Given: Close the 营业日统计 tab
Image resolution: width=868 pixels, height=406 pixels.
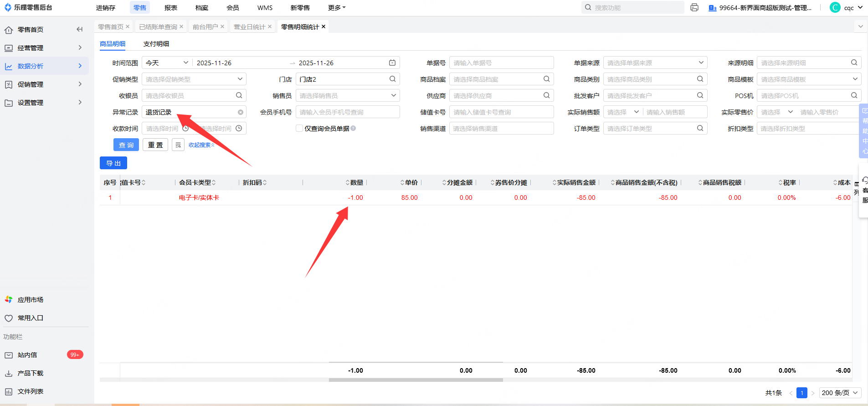Looking at the screenshot, I should point(270,26).
